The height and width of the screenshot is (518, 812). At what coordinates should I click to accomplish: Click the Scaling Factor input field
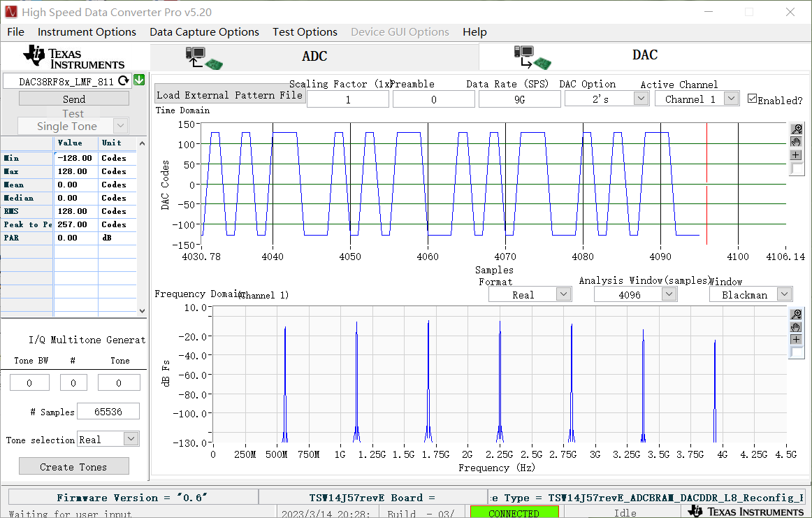point(348,99)
